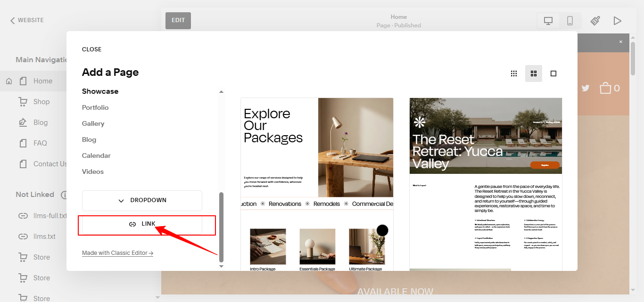The width and height of the screenshot is (644, 302).
Task: Click the Essentials Package image thumbnail
Action: 317,246
